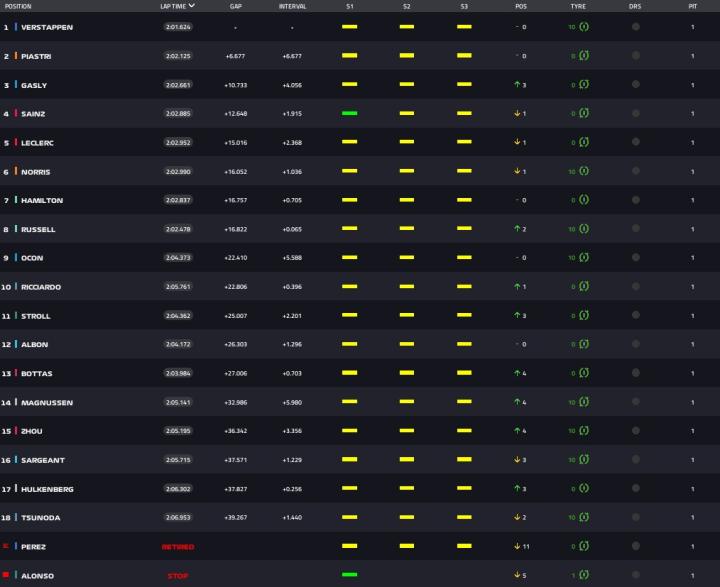Click the POSITION column header

click(x=18, y=6)
